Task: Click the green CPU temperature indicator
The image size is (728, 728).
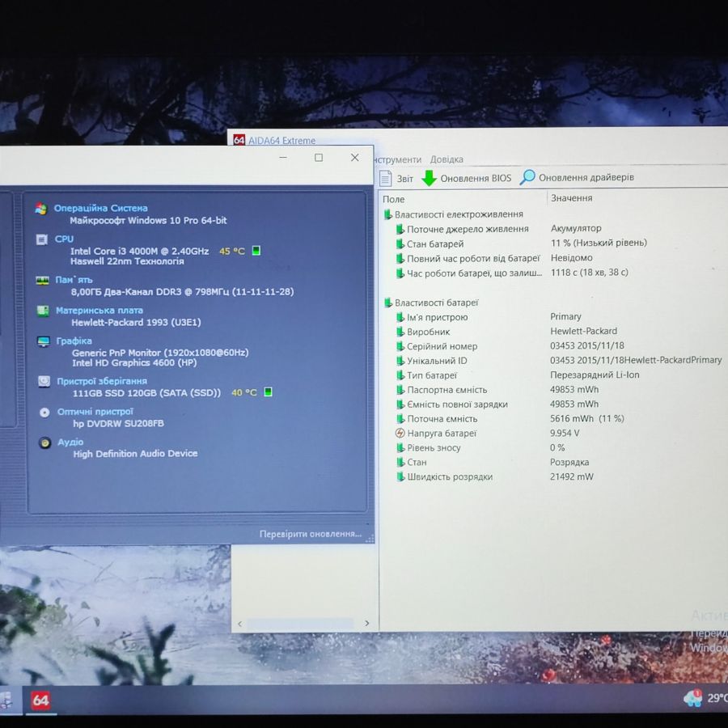Action: pyautogui.click(x=256, y=251)
